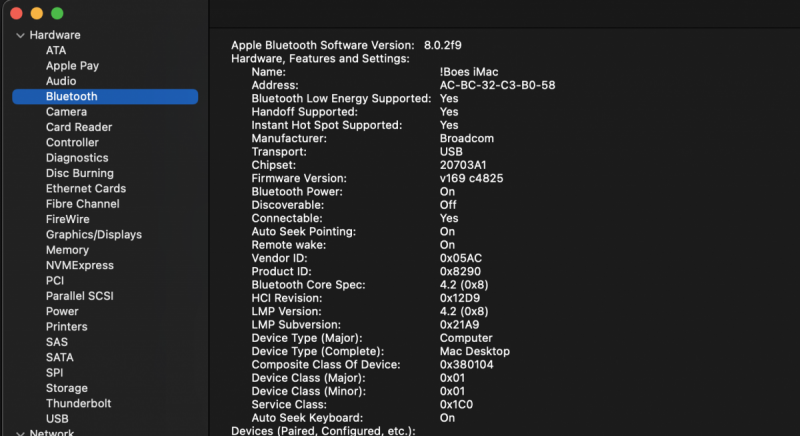Screen dimensions: 800x436
Task: Select Fibre Channel in the sidebar
Action: pos(83,204)
